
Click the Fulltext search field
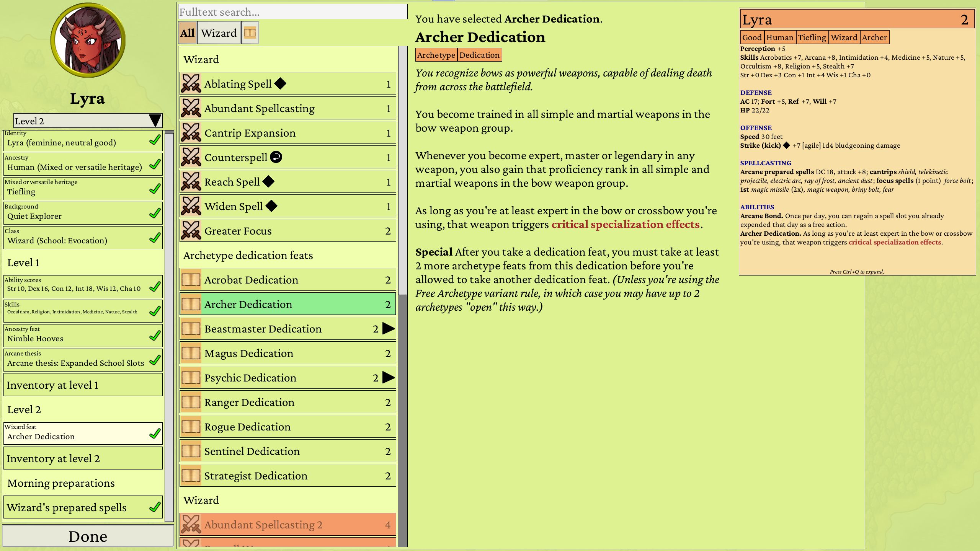pos(293,12)
